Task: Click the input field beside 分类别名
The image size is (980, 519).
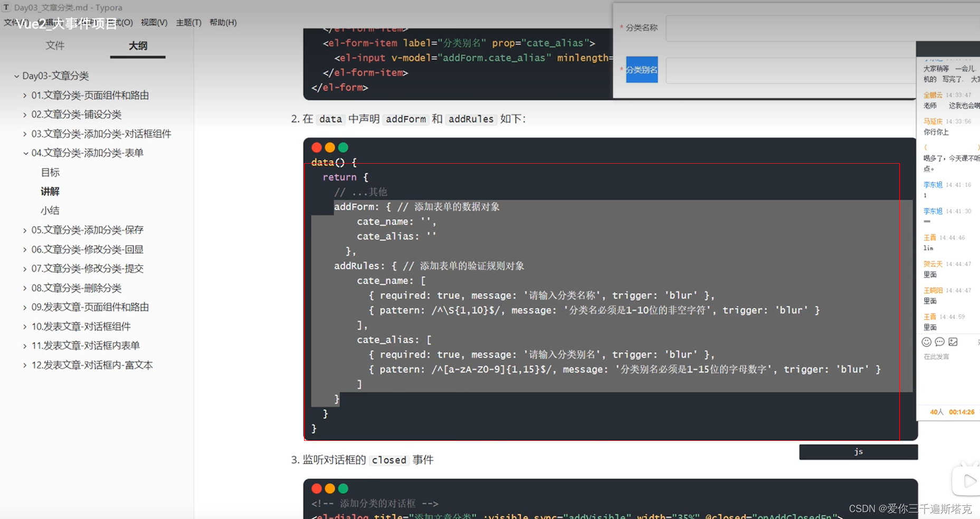Action: [x=791, y=70]
